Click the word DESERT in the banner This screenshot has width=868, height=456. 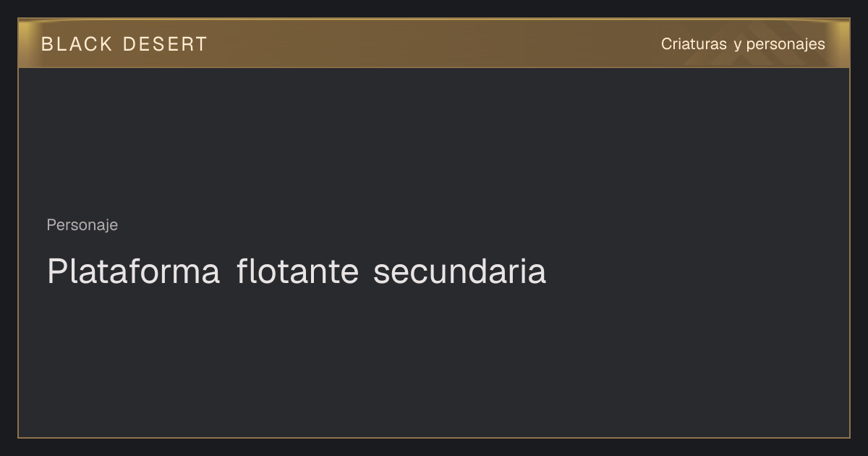point(165,44)
